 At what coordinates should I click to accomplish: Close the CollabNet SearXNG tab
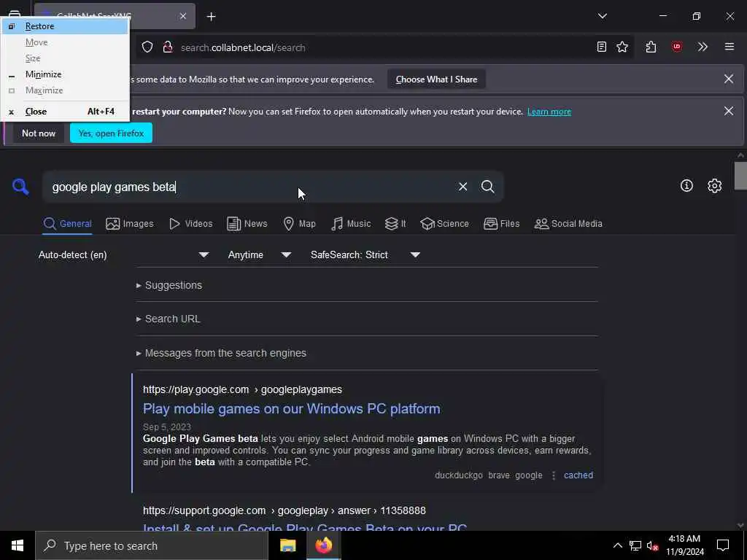(183, 17)
